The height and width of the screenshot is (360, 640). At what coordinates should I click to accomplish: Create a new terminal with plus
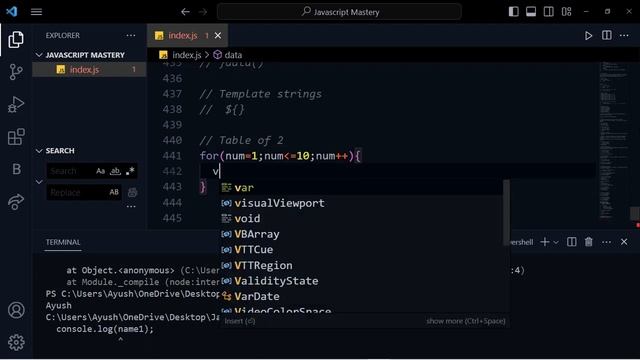(544, 242)
